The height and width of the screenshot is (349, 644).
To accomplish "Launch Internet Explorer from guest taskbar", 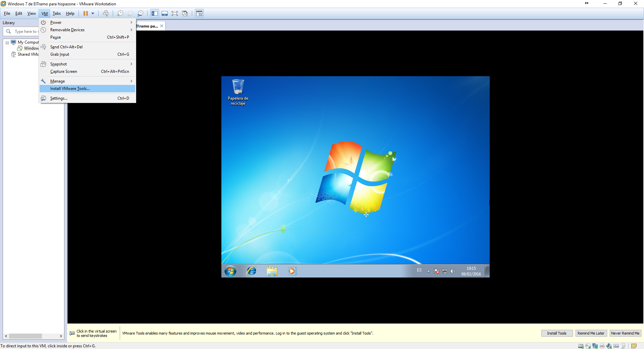I will pyautogui.click(x=252, y=271).
